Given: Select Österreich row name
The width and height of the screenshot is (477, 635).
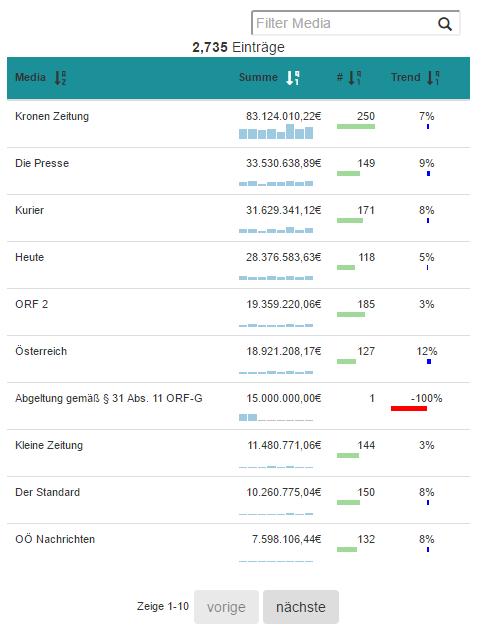Looking at the screenshot, I should (41, 351).
